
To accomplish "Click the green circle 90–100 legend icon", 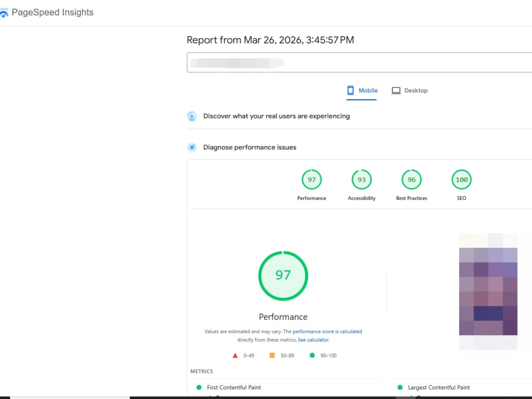I will point(312,355).
